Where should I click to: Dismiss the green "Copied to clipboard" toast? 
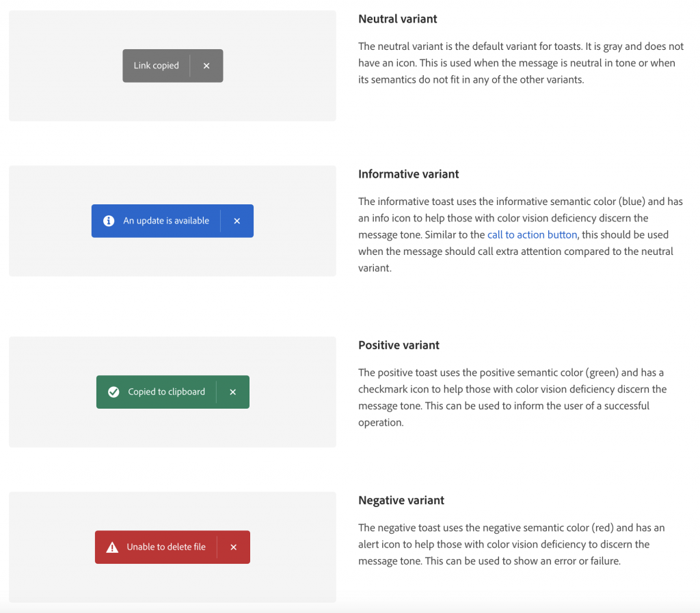click(233, 392)
